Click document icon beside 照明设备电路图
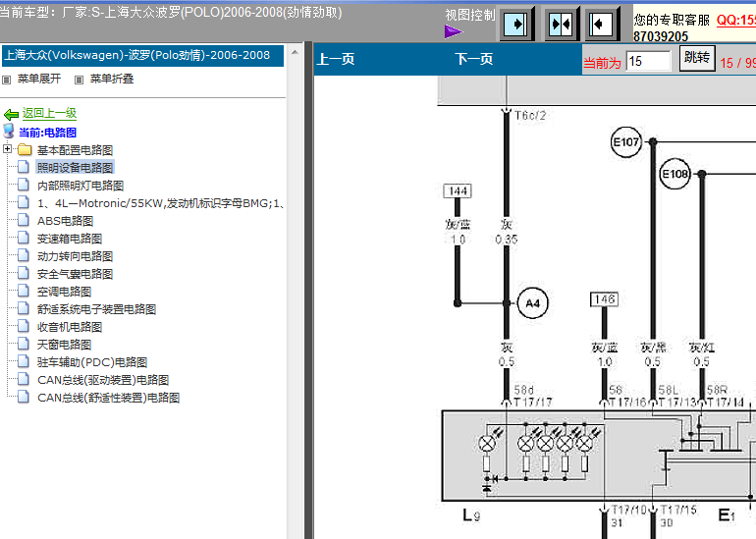 [24, 167]
